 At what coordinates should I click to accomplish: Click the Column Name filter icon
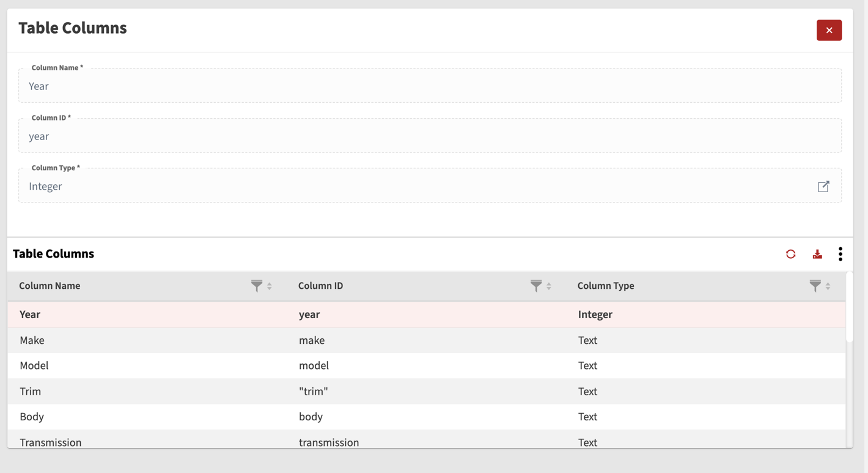(x=257, y=286)
